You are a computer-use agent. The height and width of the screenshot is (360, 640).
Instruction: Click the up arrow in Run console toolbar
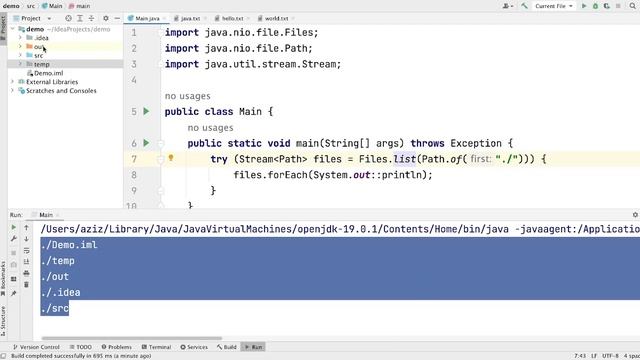[27, 227]
